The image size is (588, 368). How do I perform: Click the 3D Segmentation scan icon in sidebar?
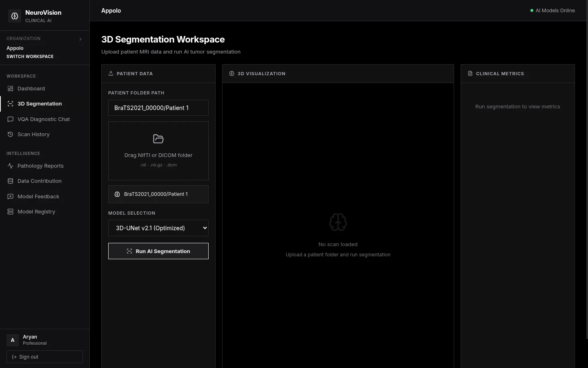[11, 104]
